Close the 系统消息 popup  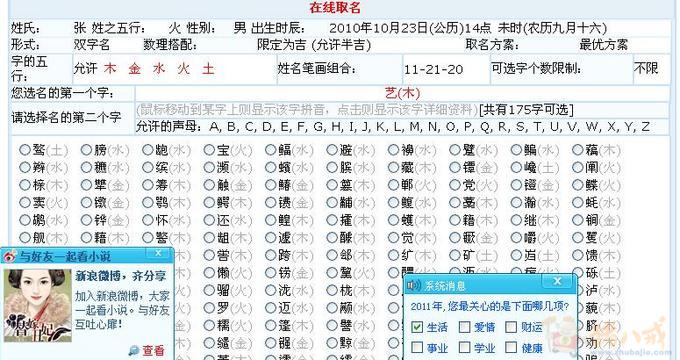[x=558, y=281]
